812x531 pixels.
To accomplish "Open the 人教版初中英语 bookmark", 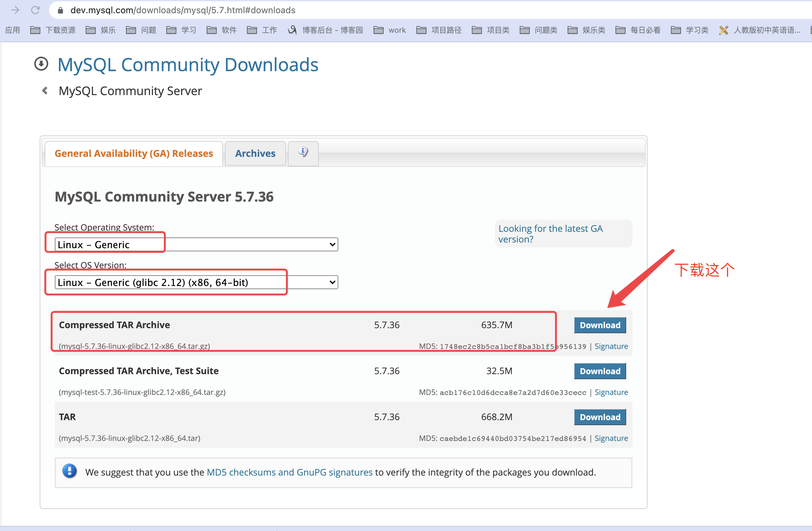I will (759, 30).
